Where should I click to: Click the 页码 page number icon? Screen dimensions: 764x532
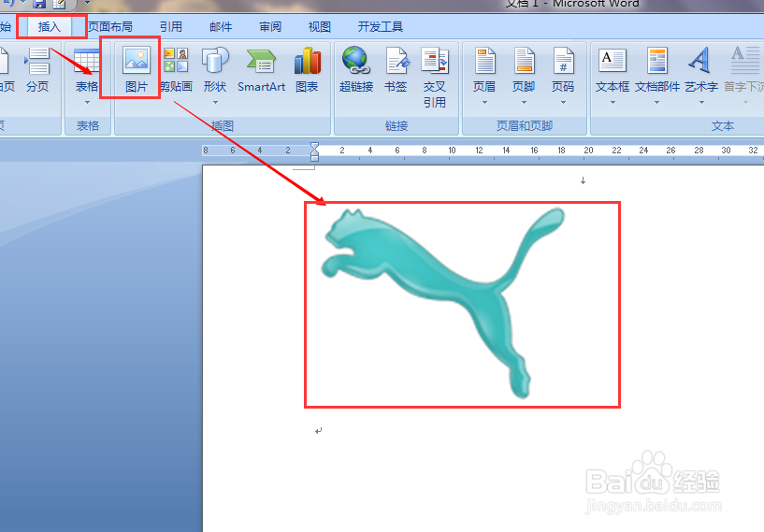(x=563, y=61)
